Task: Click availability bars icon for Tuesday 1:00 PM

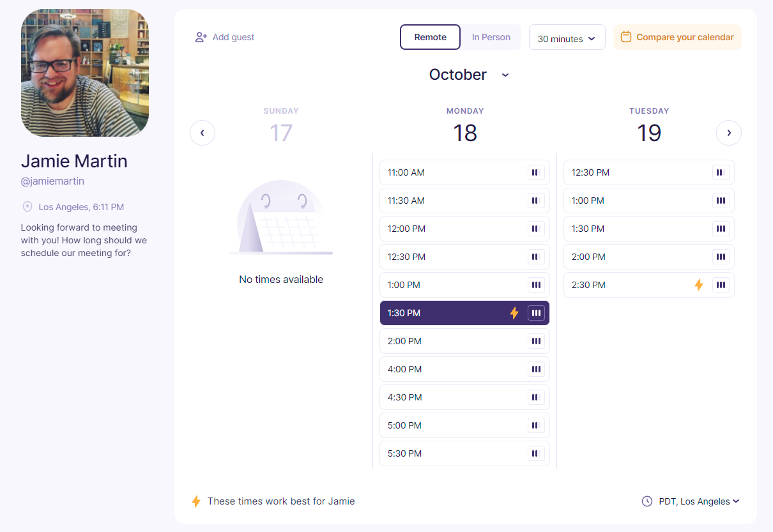Action: [721, 201]
